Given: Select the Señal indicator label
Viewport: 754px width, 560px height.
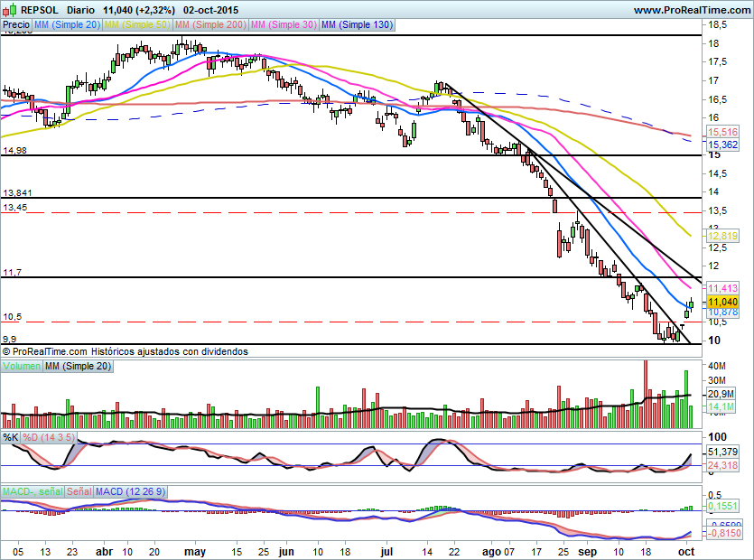Looking at the screenshot, I should [x=79, y=491].
